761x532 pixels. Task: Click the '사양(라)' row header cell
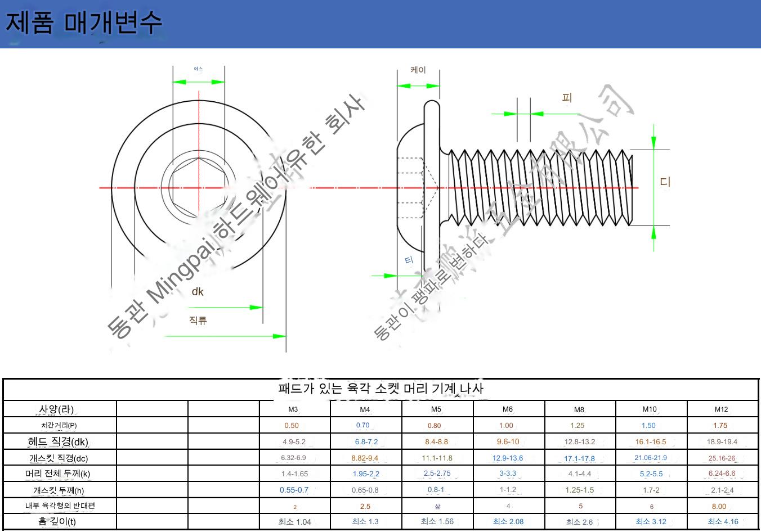[56, 409]
